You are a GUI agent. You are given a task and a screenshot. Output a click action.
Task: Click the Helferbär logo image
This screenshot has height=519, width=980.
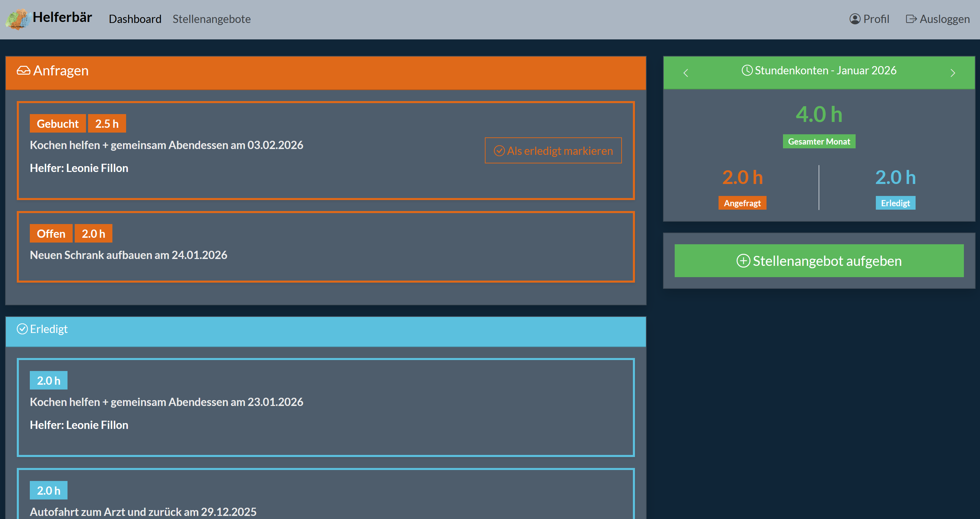17,19
